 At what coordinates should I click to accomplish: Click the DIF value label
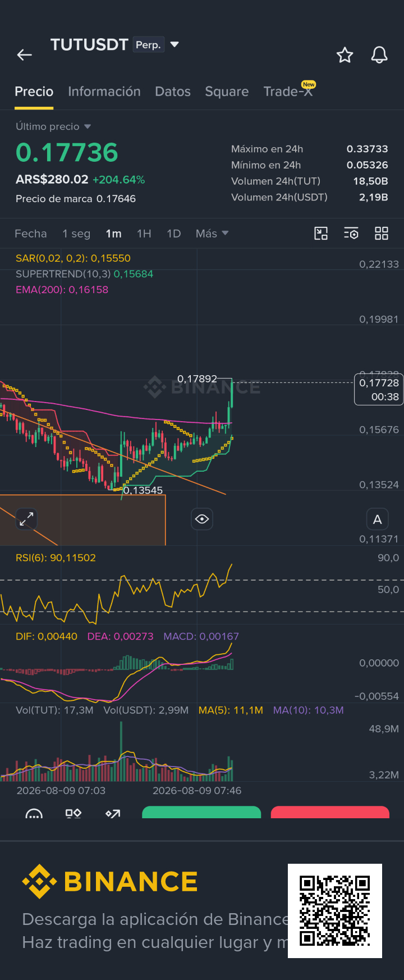pyautogui.click(x=47, y=636)
